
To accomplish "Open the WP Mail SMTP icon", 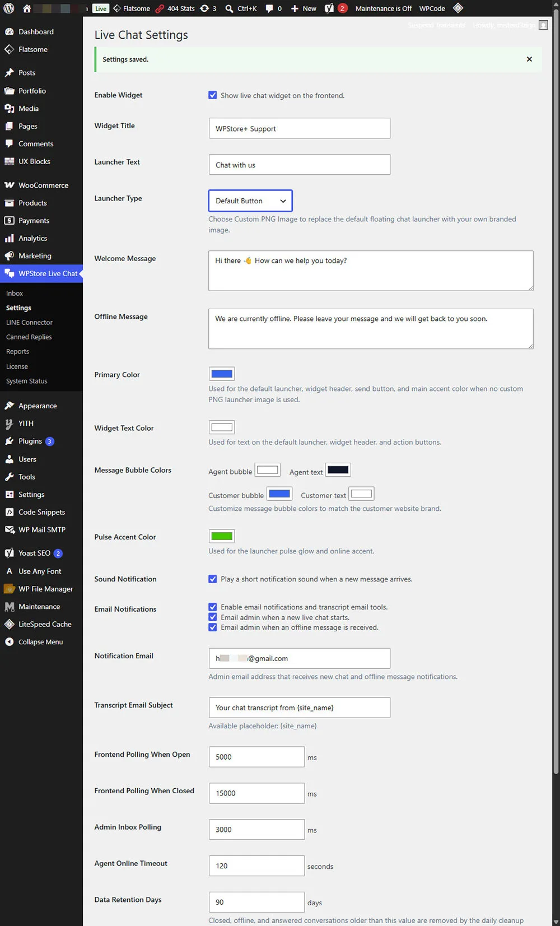I will 10,530.
